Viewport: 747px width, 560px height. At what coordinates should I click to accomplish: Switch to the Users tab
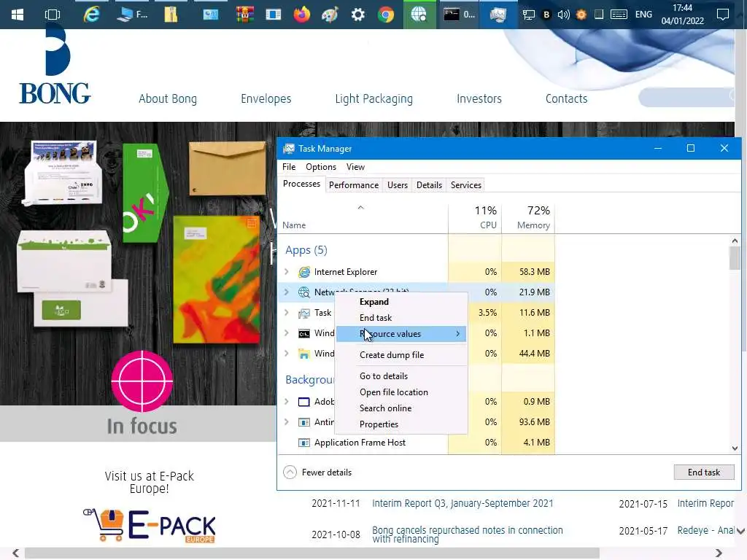[398, 185]
